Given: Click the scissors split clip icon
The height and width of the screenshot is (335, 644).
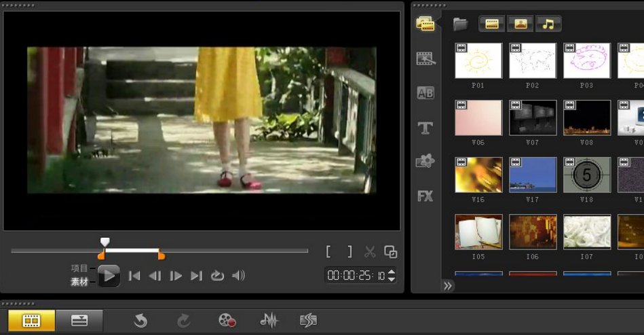Looking at the screenshot, I should [370, 252].
